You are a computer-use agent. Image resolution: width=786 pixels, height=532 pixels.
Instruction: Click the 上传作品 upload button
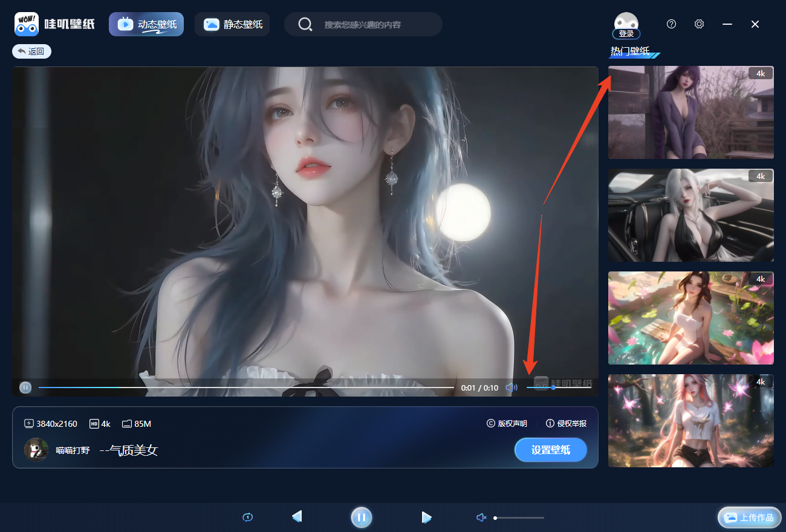click(750, 517)
